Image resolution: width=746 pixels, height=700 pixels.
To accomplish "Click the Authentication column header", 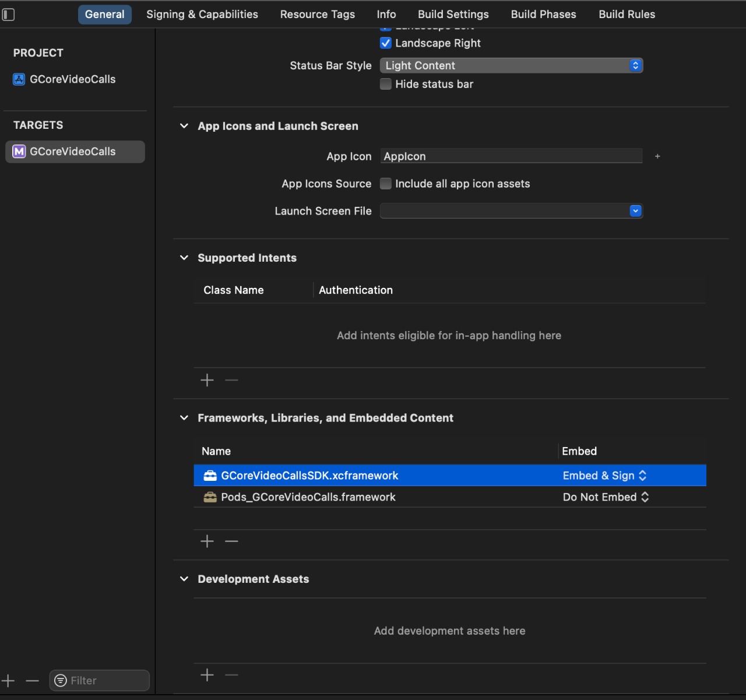I will [x=356, y=290].
